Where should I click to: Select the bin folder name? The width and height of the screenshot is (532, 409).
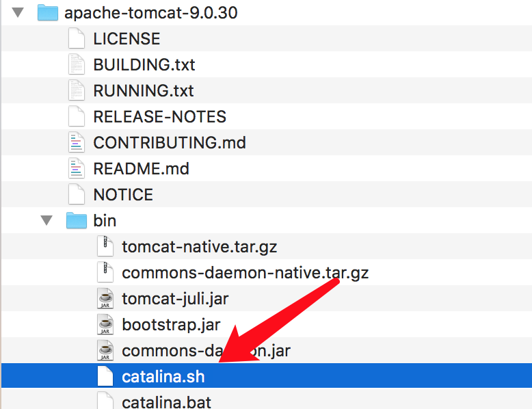coord(105,221)
